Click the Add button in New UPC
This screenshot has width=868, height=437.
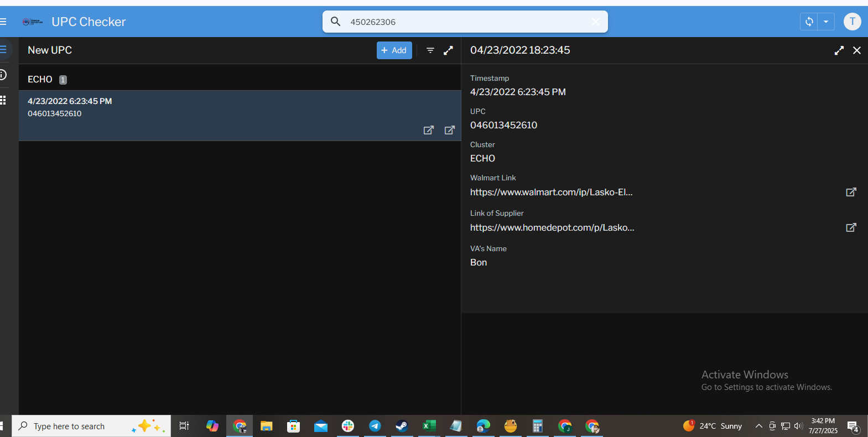[x=394, y=50]
